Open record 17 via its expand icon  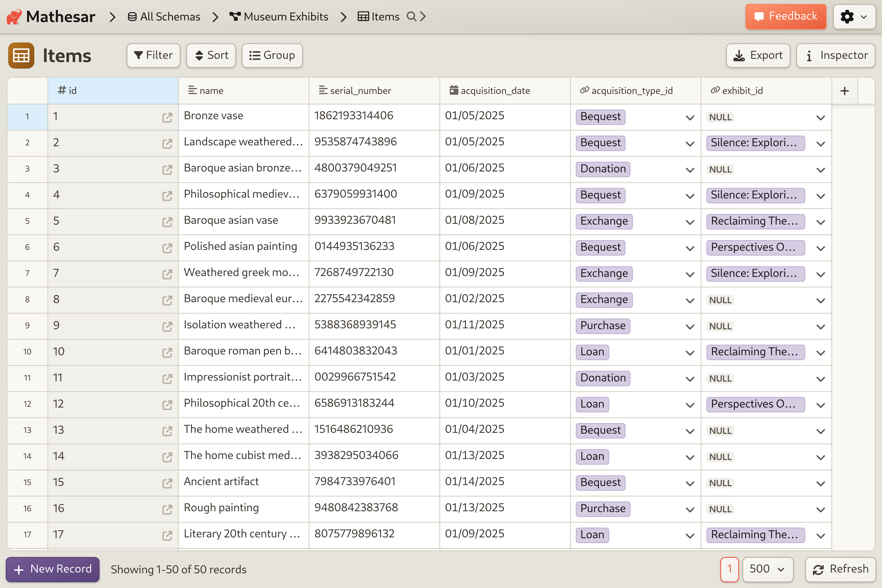click(x=167, y=535)
